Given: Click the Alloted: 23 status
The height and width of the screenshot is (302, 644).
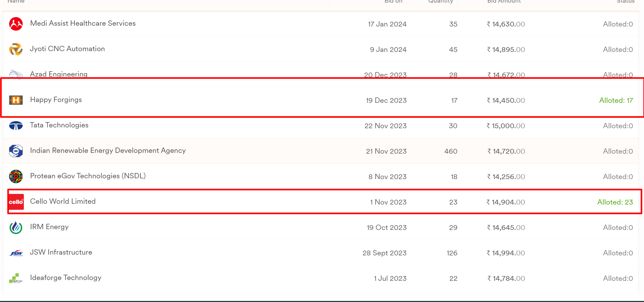Looking at the screenshot, I should (615, 202).
